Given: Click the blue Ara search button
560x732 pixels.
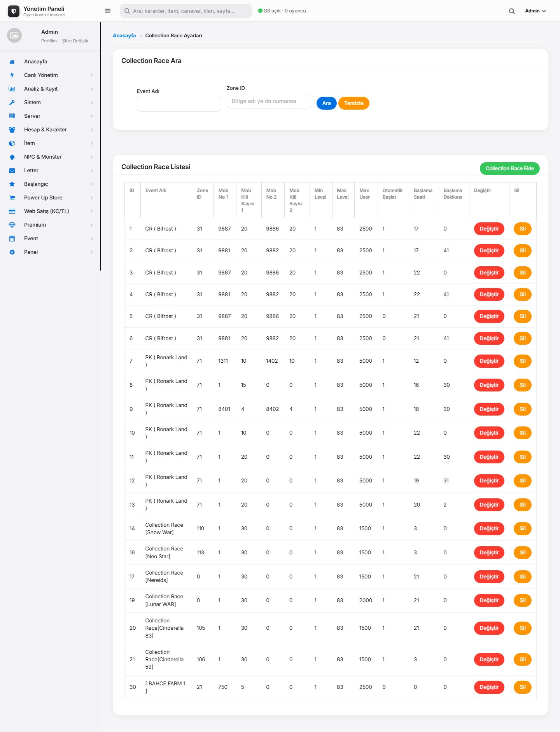Looking at the screenshot, I should click(x=327, y=103).
